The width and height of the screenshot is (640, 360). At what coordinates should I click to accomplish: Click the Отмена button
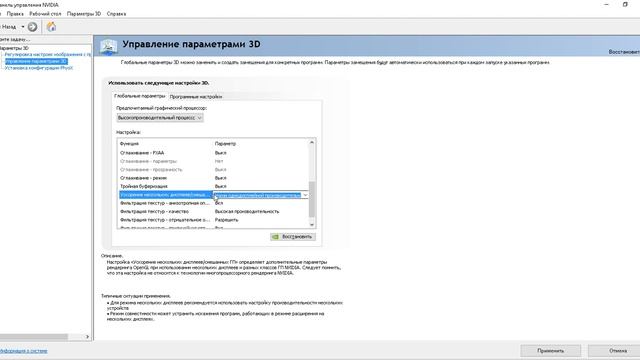pyautogui.click(x=614, y=351)
